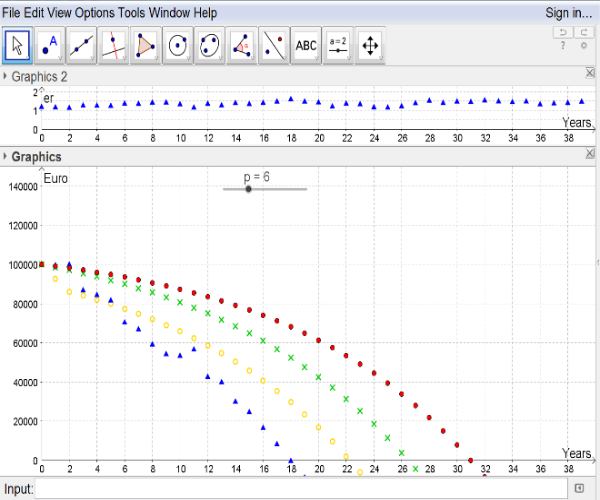Close the Graphics view
The height and width of the screenshot is (500, 600).
(x=590, y=153)
